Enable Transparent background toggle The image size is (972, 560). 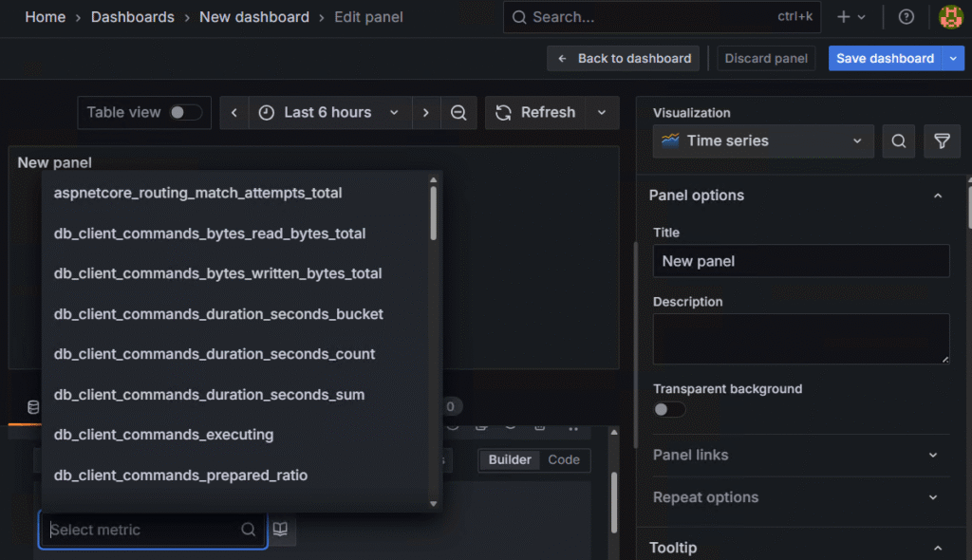669,409
